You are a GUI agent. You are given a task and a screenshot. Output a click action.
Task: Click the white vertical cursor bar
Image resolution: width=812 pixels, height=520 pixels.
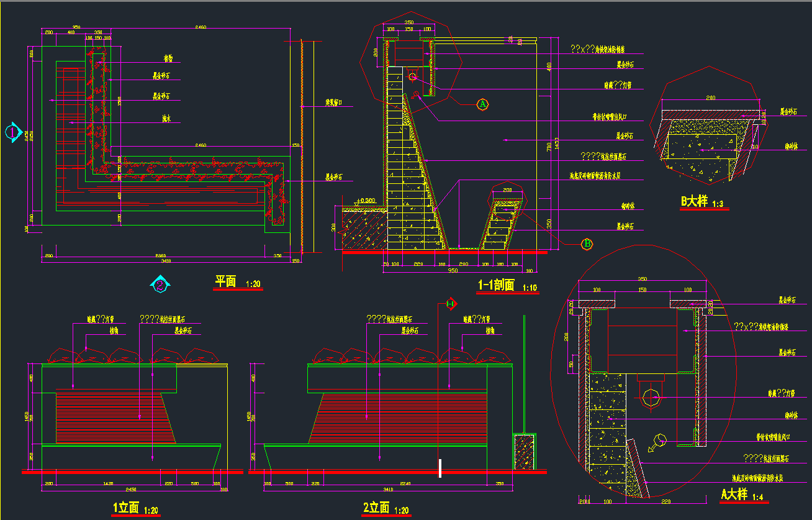point(440,468)
